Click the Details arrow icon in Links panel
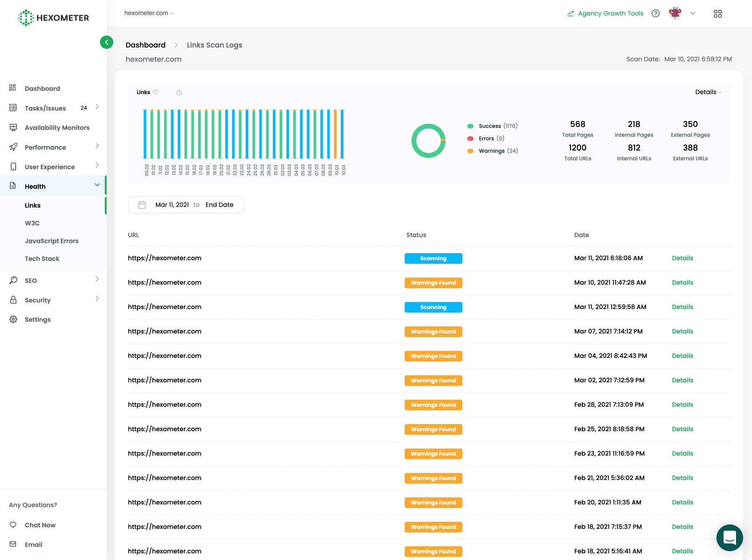The height and width of the screenshot is (560, 752). tap(720, 92)
